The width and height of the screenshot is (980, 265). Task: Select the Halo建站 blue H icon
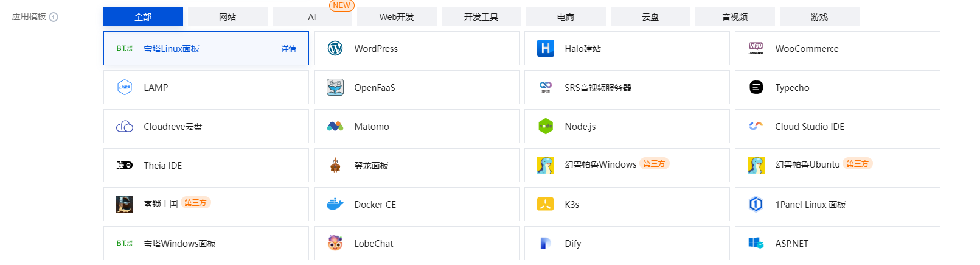point(546,48)
